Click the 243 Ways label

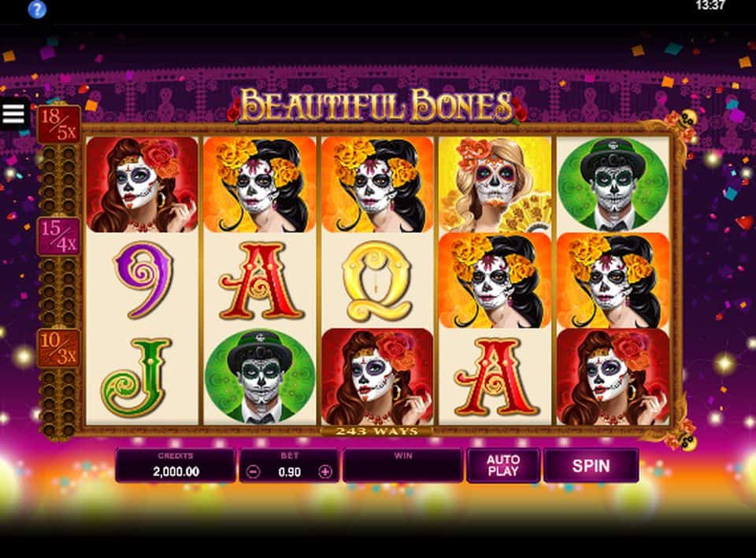[x=377, y=431]
